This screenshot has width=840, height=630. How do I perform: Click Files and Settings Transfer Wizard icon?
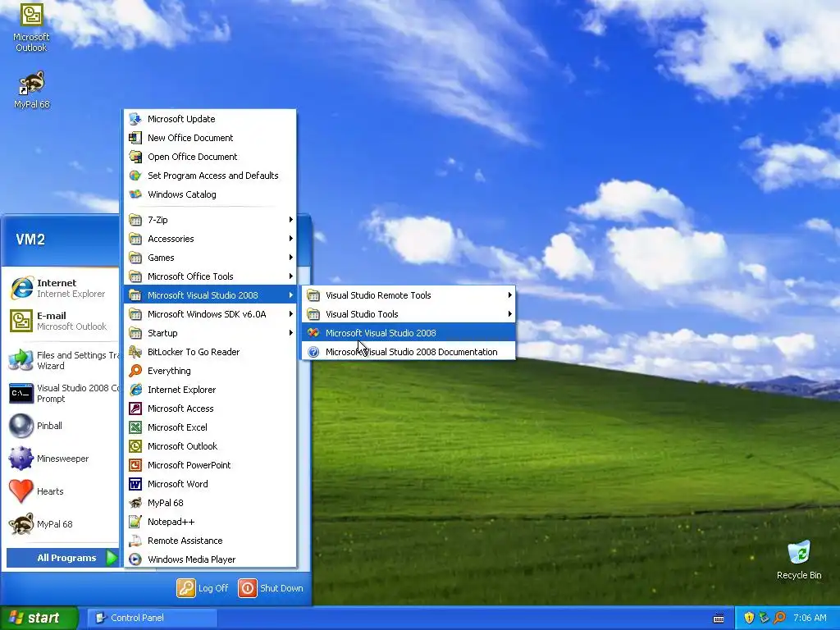click(21, 360)
